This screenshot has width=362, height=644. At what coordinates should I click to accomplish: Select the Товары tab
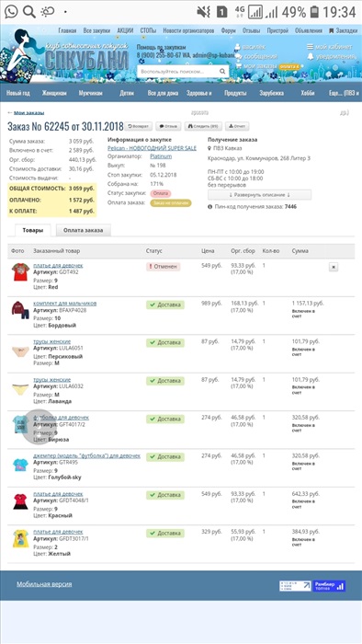point(33,230)
